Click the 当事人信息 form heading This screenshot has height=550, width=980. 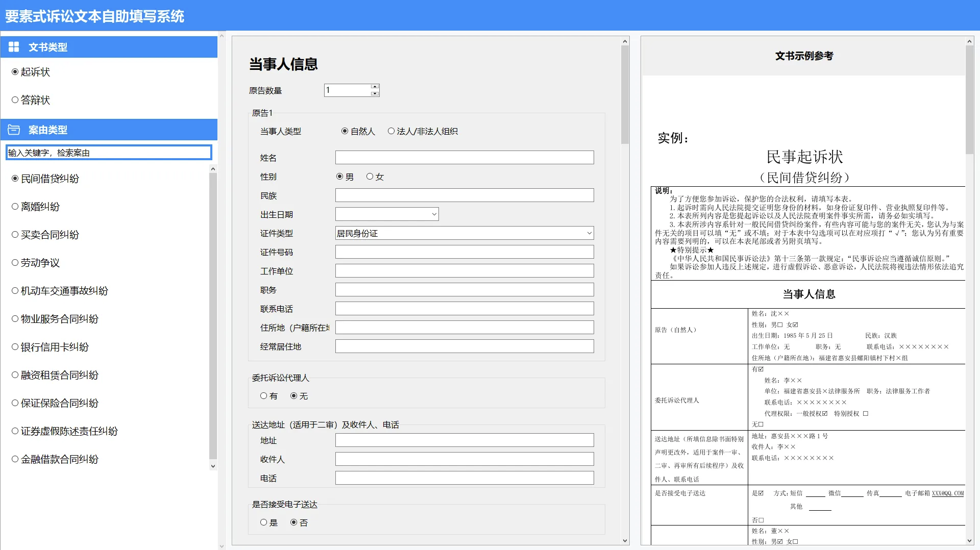click(283, 64)
